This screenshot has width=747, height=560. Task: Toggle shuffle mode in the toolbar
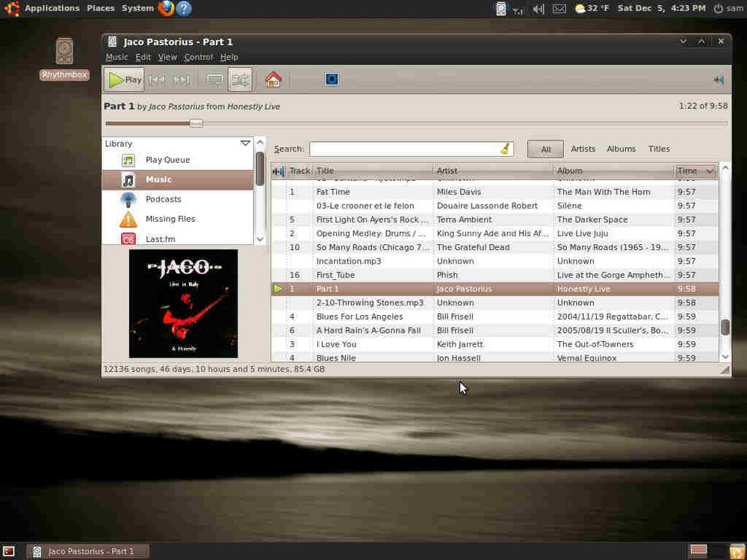240,79
